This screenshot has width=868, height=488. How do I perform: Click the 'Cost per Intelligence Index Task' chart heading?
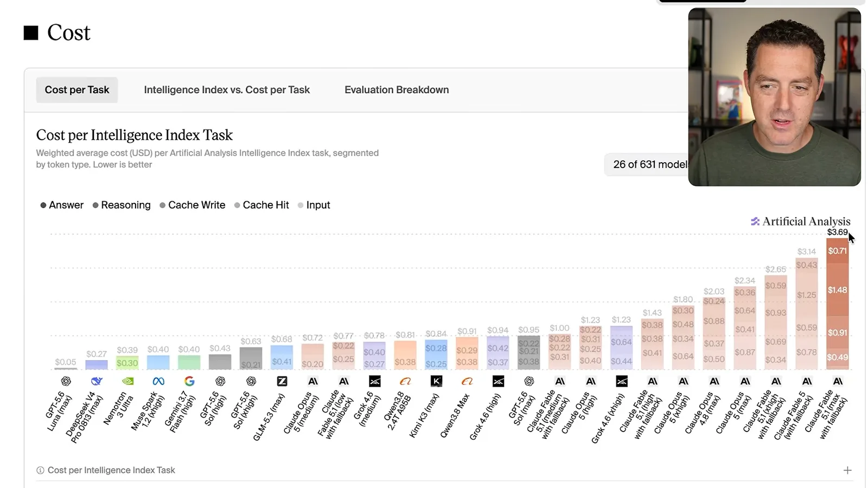(134, 135)
